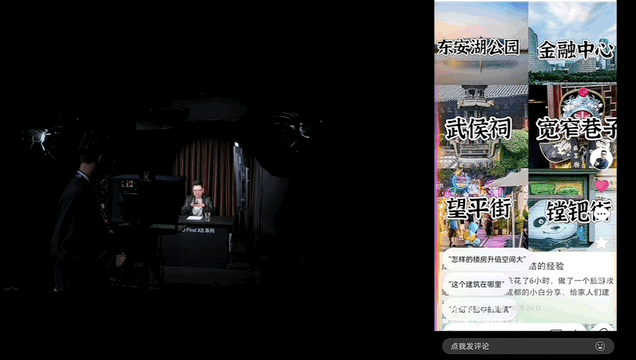
Task: Open the 镗钯街 panda photo tile
Action: point(573,210)
